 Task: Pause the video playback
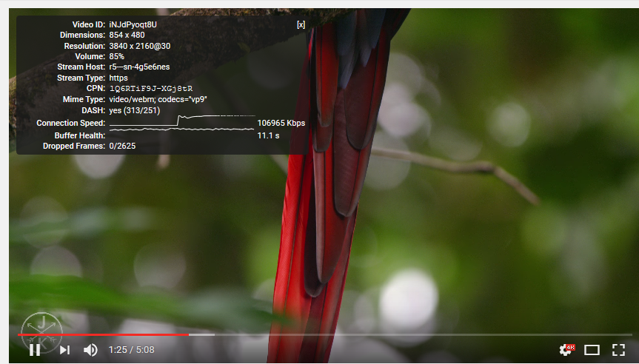35,350
